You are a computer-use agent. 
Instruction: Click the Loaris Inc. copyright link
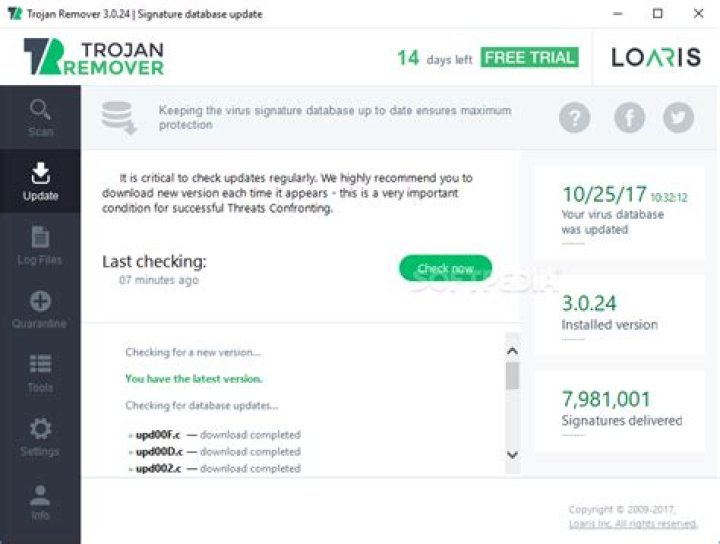[x=633, y=523]
